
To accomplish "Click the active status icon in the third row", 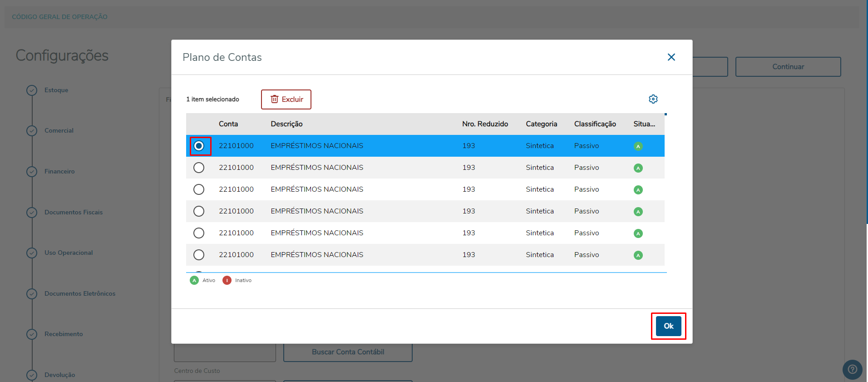I will (x=638, y=190).
